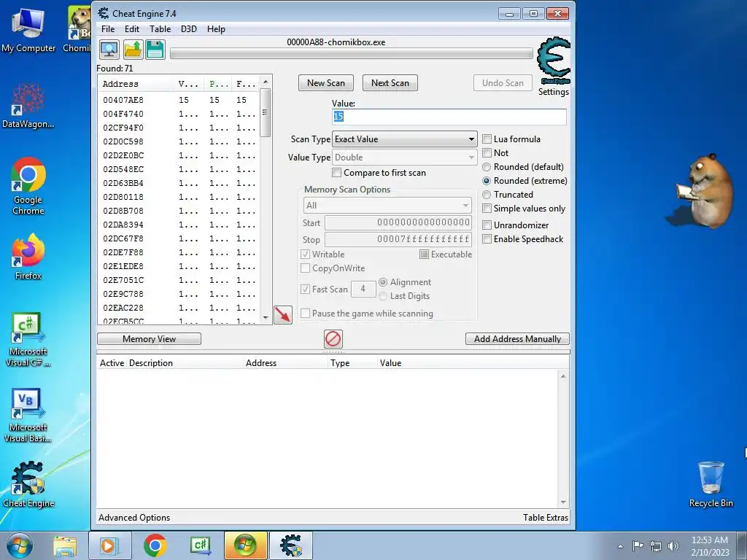Viewport: 747px width, 560px height.
Task: Copy selected addresses with the red arrow
Action: (283, 315)
